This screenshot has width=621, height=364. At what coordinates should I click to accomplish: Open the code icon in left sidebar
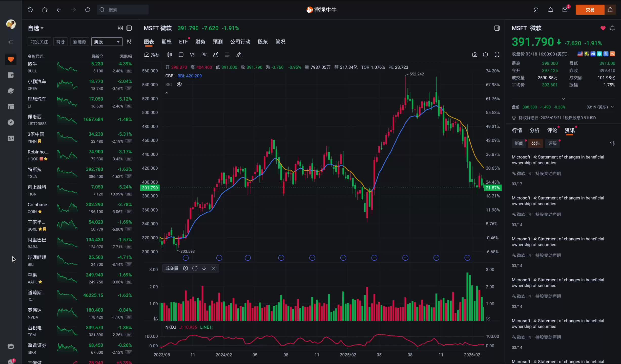pos(11,138)
